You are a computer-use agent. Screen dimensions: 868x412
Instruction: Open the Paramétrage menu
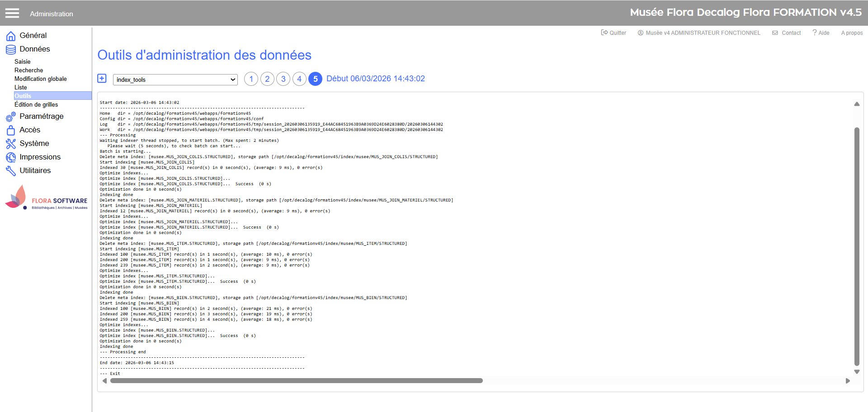pyautogui.click(x=42, y=117)
